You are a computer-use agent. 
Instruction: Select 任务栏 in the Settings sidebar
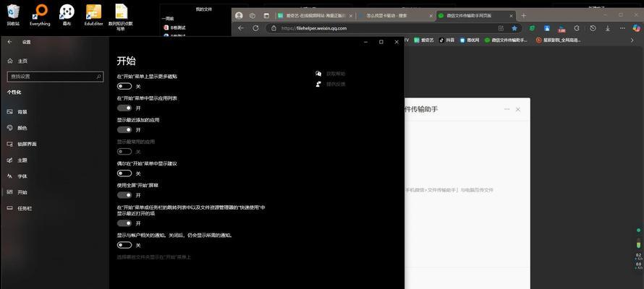point(25,208)
